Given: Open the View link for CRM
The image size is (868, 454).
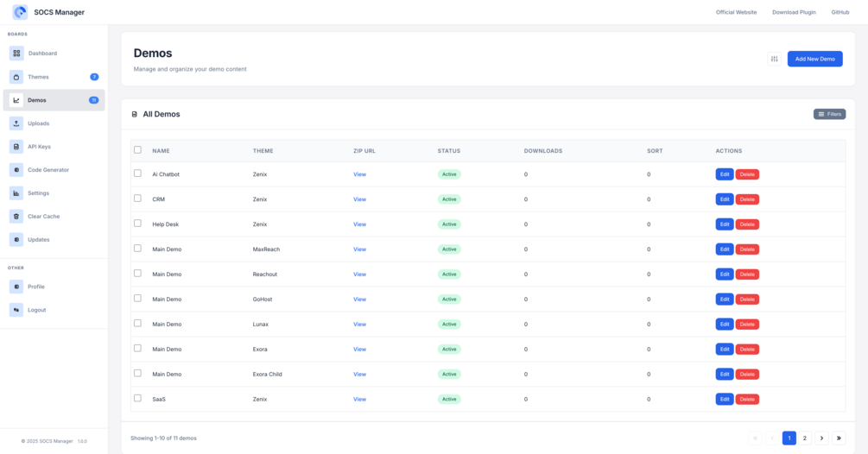Looking at the screenshot, I should [x=359, y=199].
